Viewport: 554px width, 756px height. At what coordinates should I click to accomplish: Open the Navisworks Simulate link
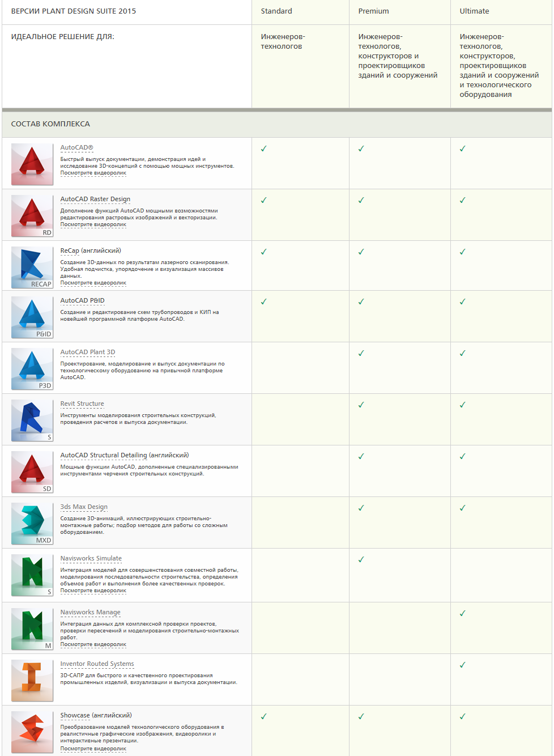tap(91, 558)
